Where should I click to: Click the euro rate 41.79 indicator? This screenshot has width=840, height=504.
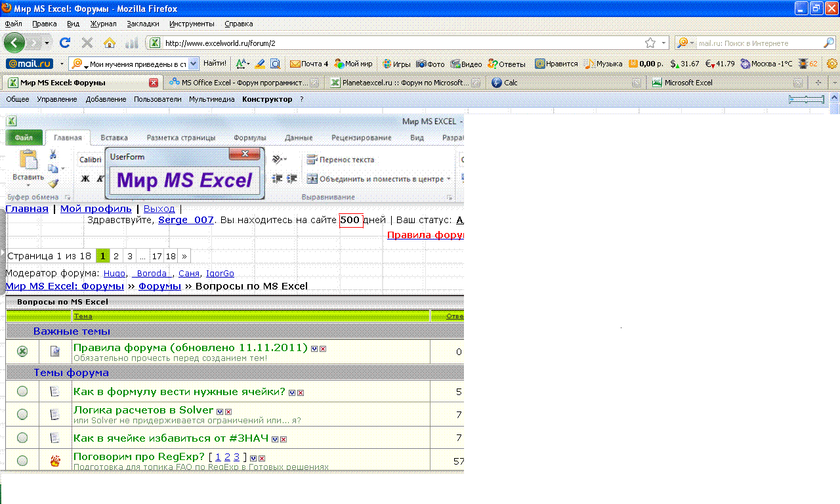point(720,64)
